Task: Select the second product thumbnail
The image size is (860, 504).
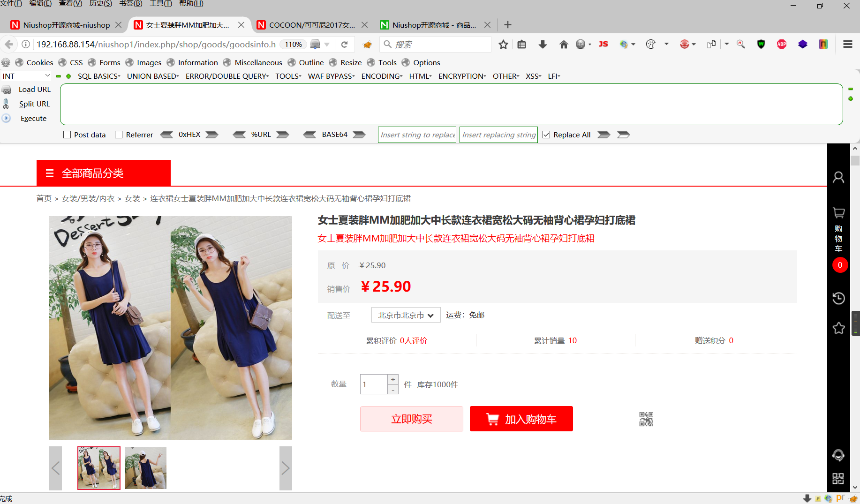Action: point(145,467)
